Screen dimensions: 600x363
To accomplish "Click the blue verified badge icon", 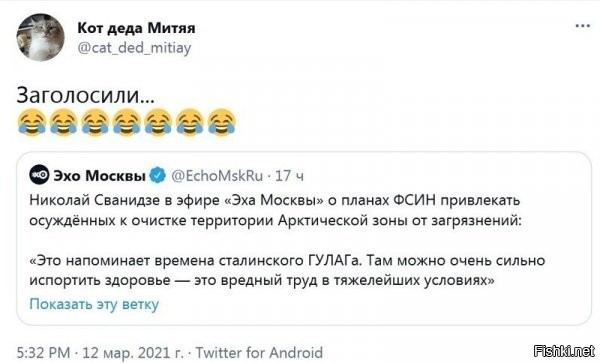I will pyautogui.click(x=157, y=176).
